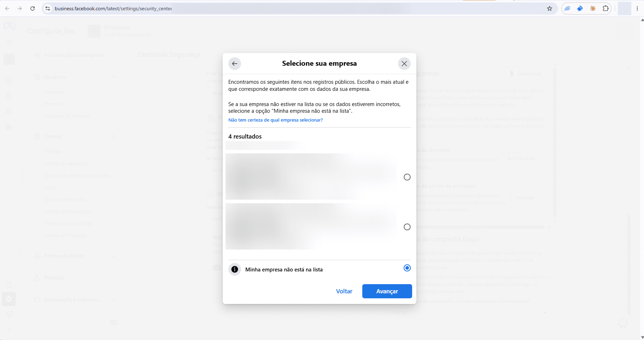
Task: Click the blue bird extension icon
Action: (580, 8)
